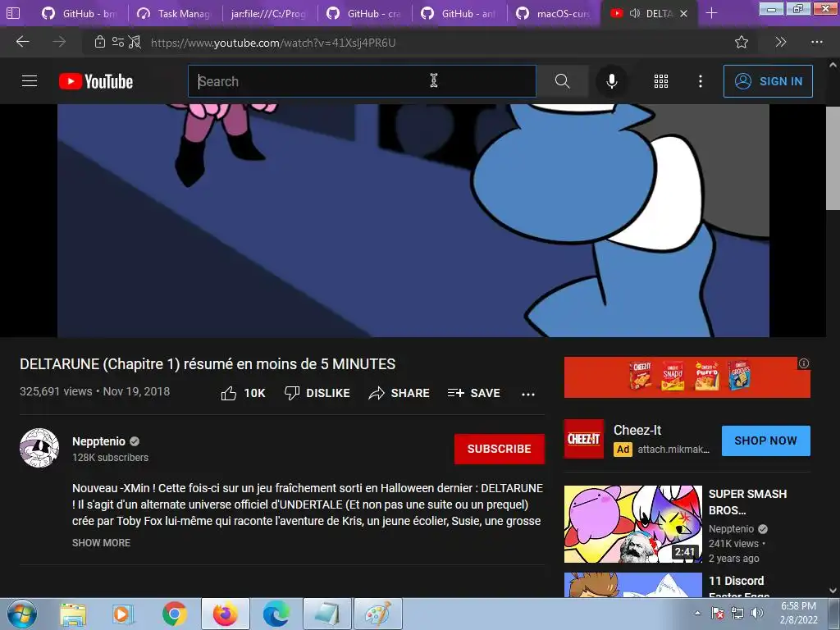This screenshot has width=840, height=630.
Task: Open a new browser tab
Action: tap(711, 13)
